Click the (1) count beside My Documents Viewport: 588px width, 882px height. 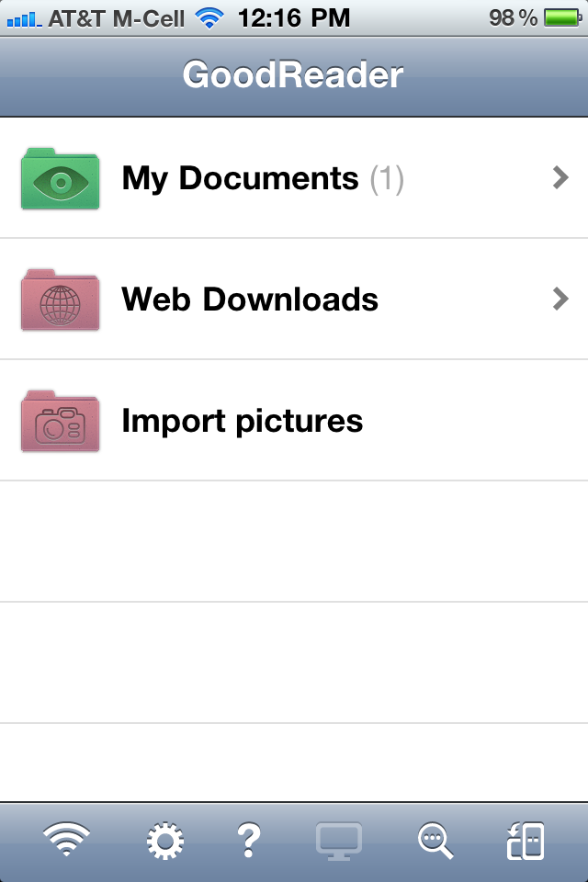pyautogui.click(x=387, y=178)
